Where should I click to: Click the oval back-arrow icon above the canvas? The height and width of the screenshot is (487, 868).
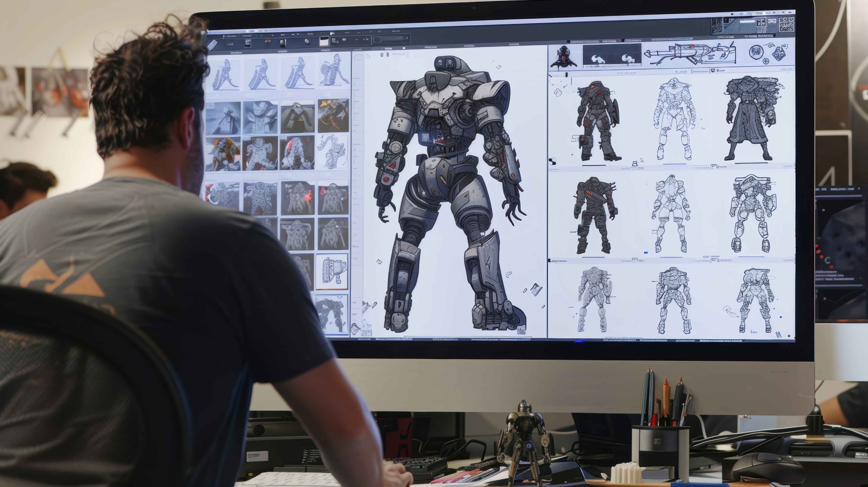pyautogui.click(x=358, y=57)
